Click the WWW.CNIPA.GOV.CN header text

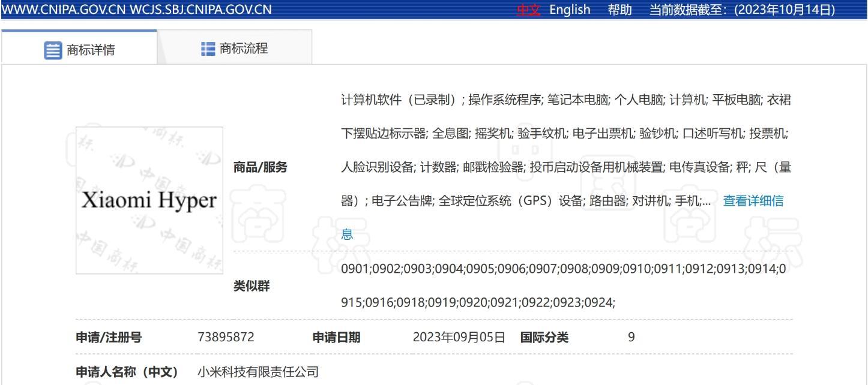[63, 10]
